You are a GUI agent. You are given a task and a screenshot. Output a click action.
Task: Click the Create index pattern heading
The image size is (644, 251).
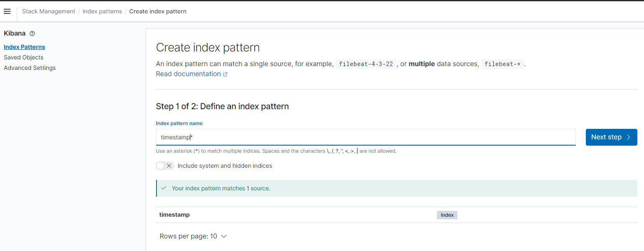point(208,47)
